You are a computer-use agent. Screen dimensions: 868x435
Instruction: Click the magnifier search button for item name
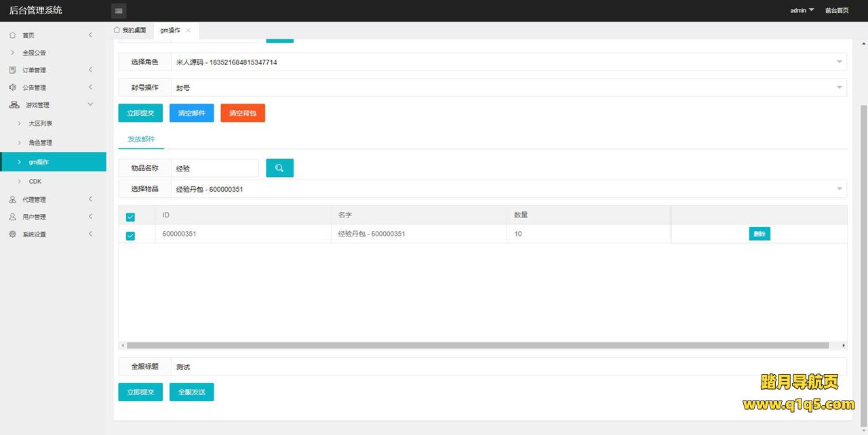coord(279,168)
